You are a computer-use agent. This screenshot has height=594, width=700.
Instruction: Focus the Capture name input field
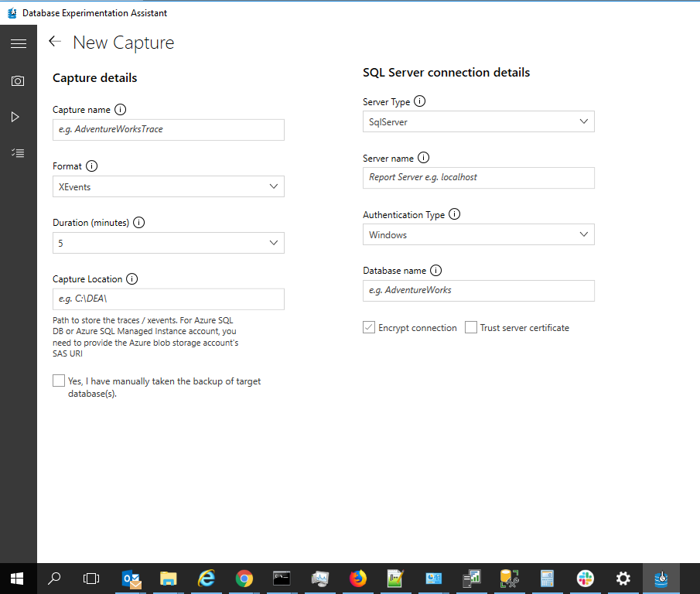[169, 130]
